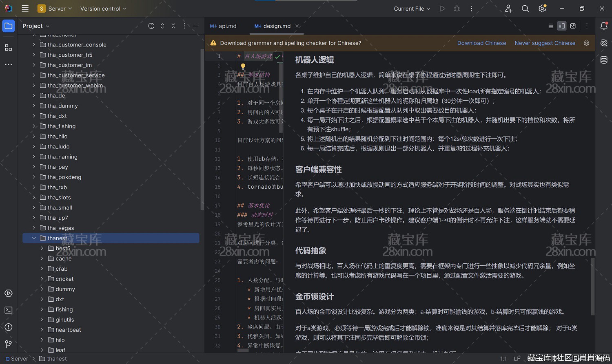This screenshot has height=364, width=612.
Task: Collapse the thanest folder
Action: click(34, 238)
